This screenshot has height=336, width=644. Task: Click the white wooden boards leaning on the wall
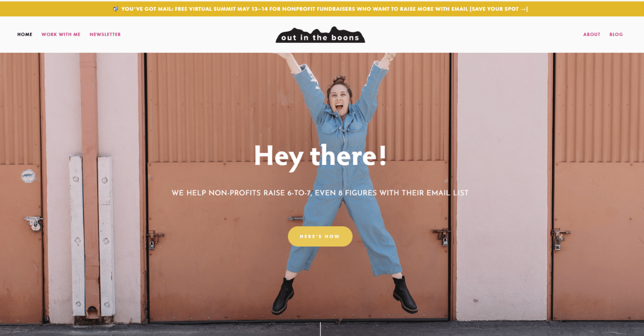click(91, 236)
